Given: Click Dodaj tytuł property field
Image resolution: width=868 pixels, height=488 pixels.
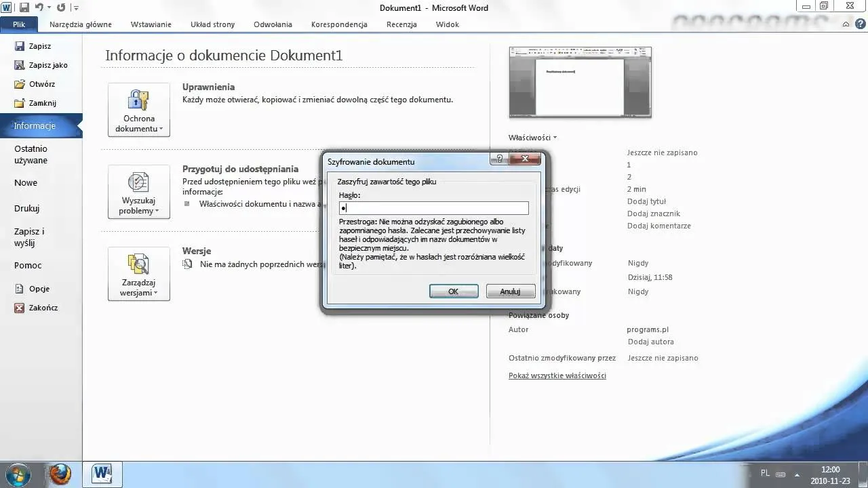Looking at the screenshot, I should [646, 201].
